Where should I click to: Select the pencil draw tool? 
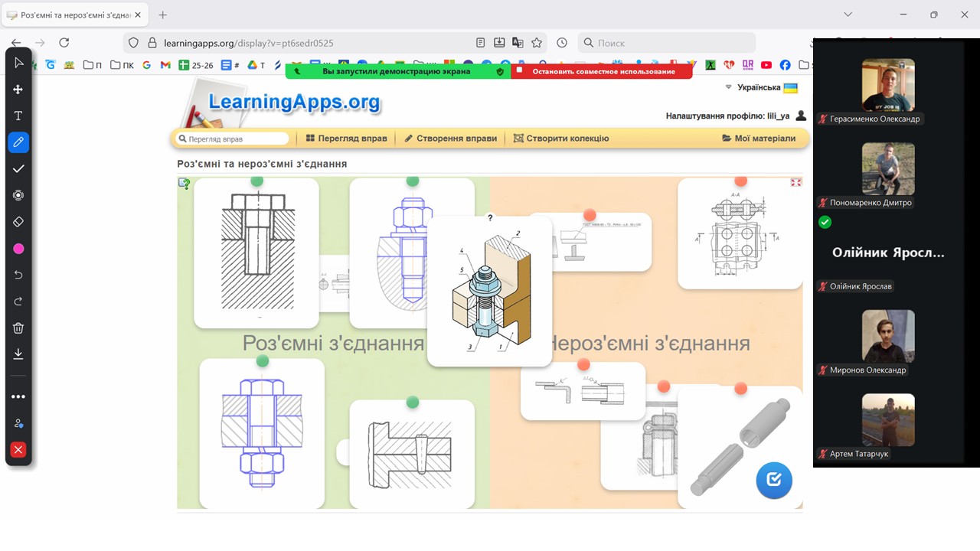click(x=18, y=142)
